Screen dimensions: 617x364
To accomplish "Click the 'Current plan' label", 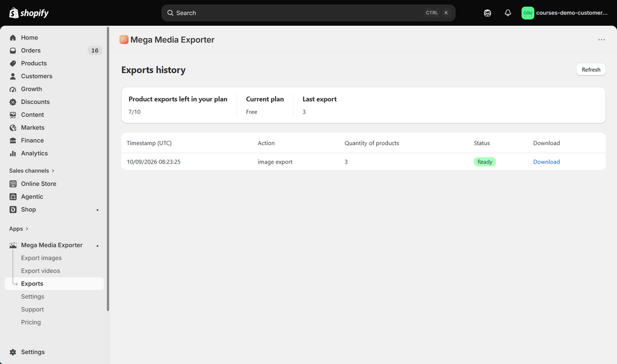I will 265,99.
